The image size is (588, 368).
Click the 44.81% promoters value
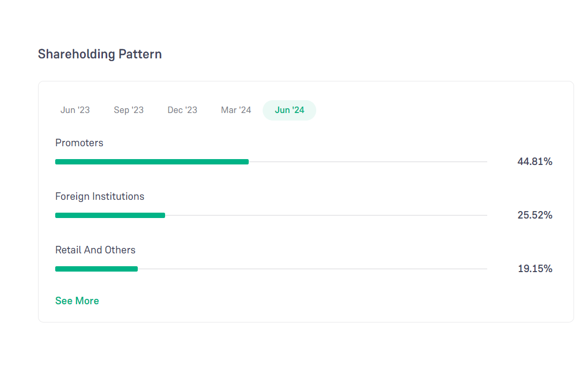(x=535, y=162)
